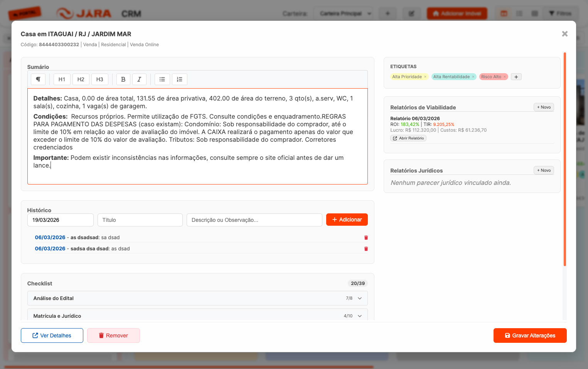Click the 20/39 checklist counter
Screen dimensions: 588x369
coord(358,283)
